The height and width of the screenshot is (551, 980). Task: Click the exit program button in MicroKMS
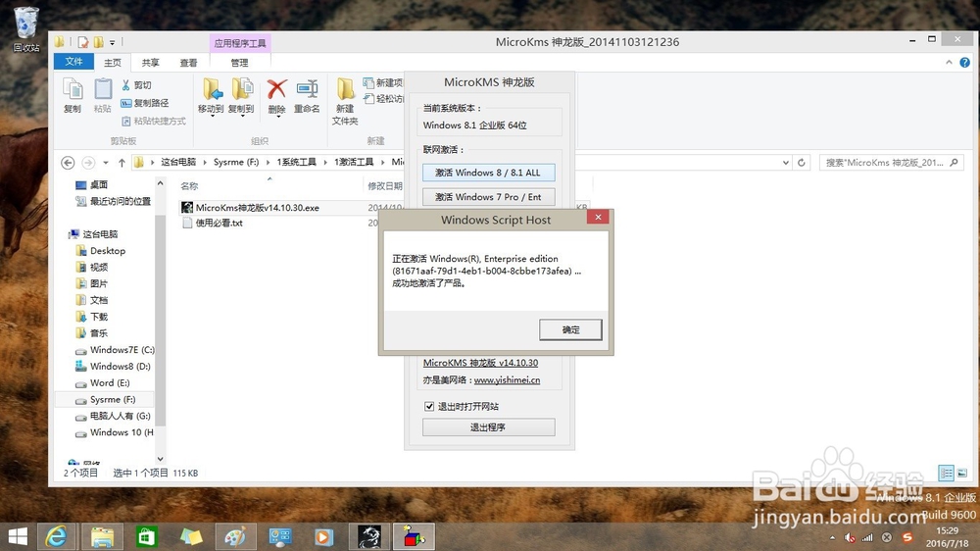(488, 427)
